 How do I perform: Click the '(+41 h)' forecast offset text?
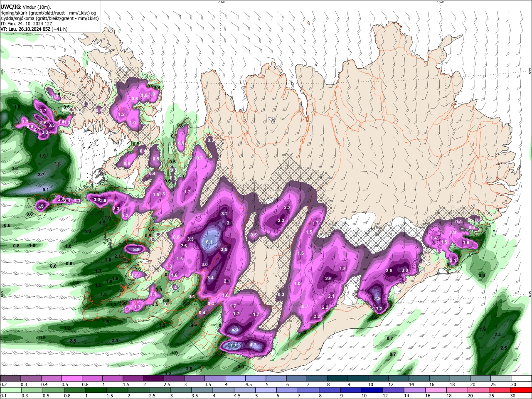pyautogui.click(x=60, y=29)
